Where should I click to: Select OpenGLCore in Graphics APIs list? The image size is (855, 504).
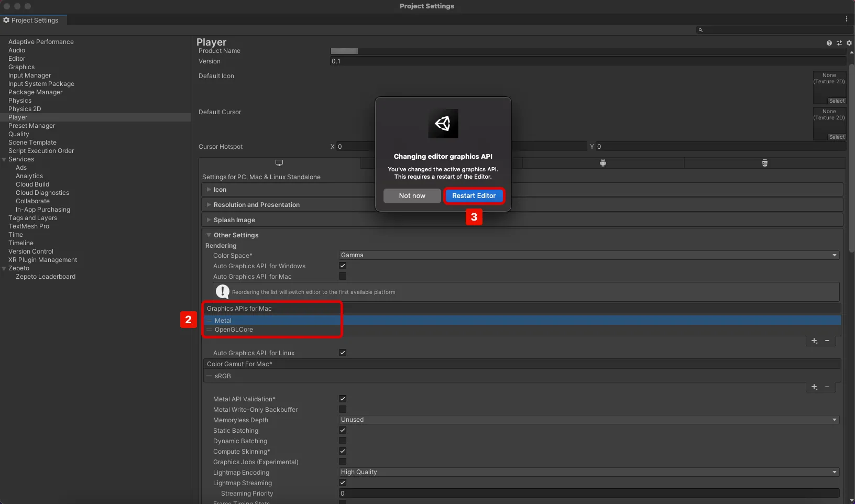click(x=522, y=330)
